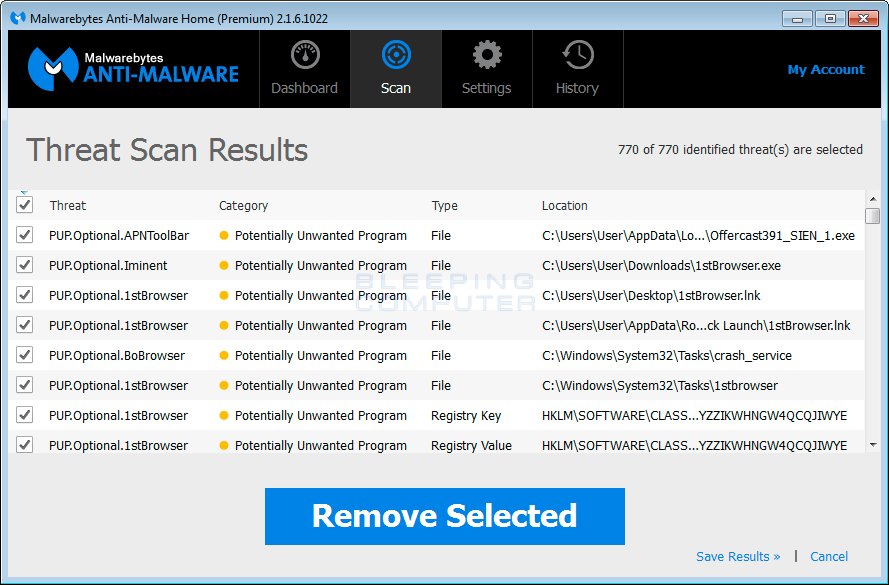Click the PUP.Optional.Iminent threat name
The width and height of the screenshot is (889, 585).
pos(108,266)
